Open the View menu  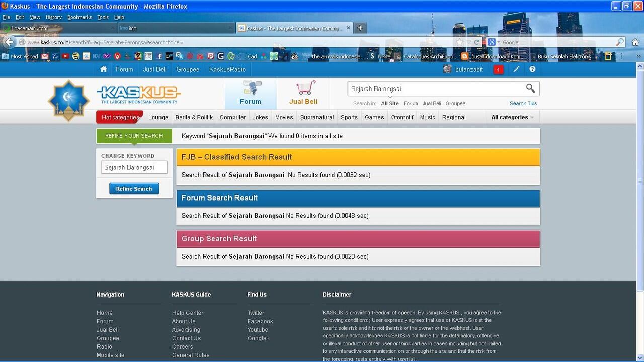pos(35,17)
